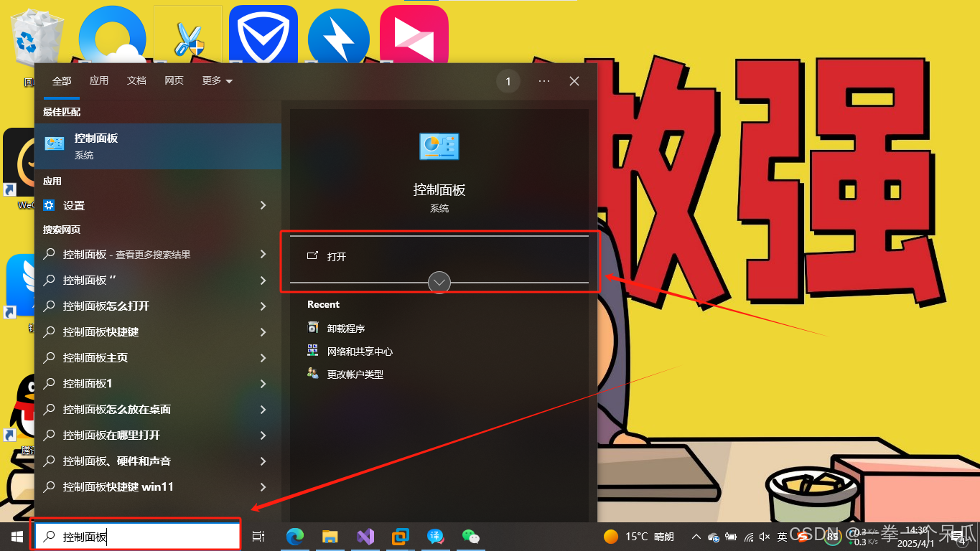
Task: Select the 全部 search tab
Action: coord(62,81)
